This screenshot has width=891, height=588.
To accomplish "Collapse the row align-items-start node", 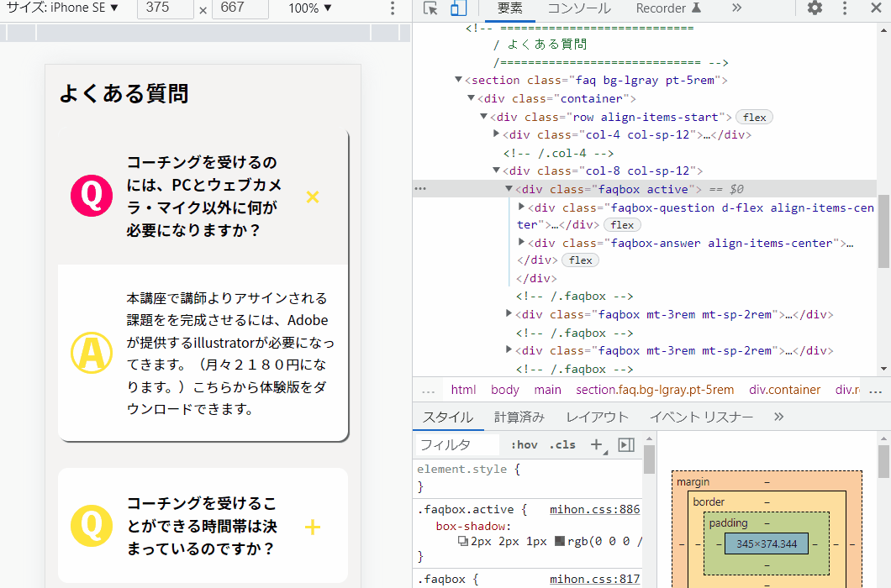I will pyautogui.click(x=483, y=116).
